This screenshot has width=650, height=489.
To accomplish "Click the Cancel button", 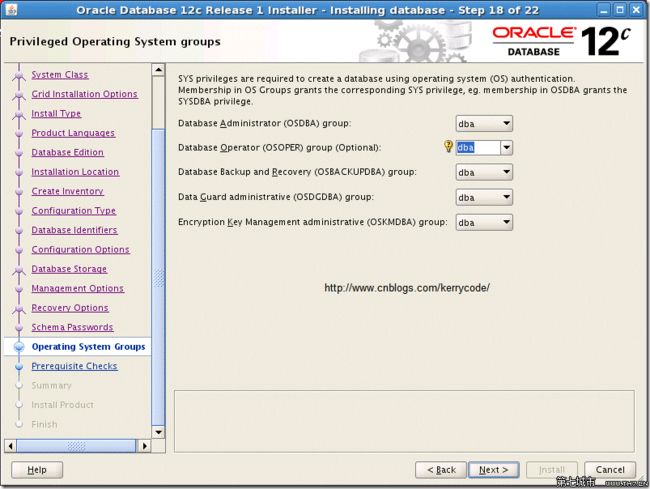I will 610,470.
